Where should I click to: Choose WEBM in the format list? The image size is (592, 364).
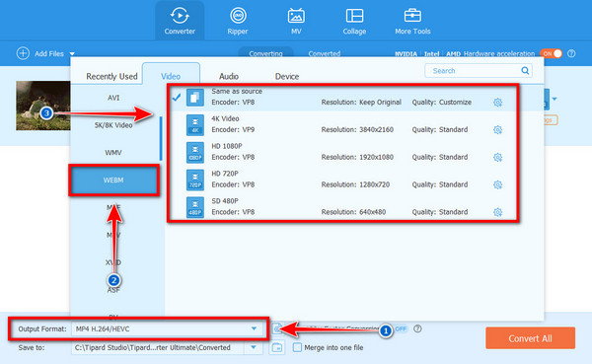[x=113, y=181]
